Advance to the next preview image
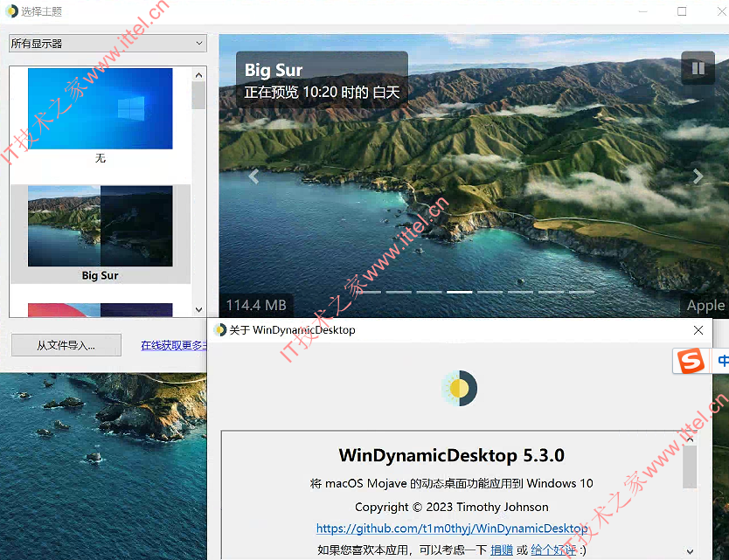Screen dimensions: 729x560 coord(698,176)
